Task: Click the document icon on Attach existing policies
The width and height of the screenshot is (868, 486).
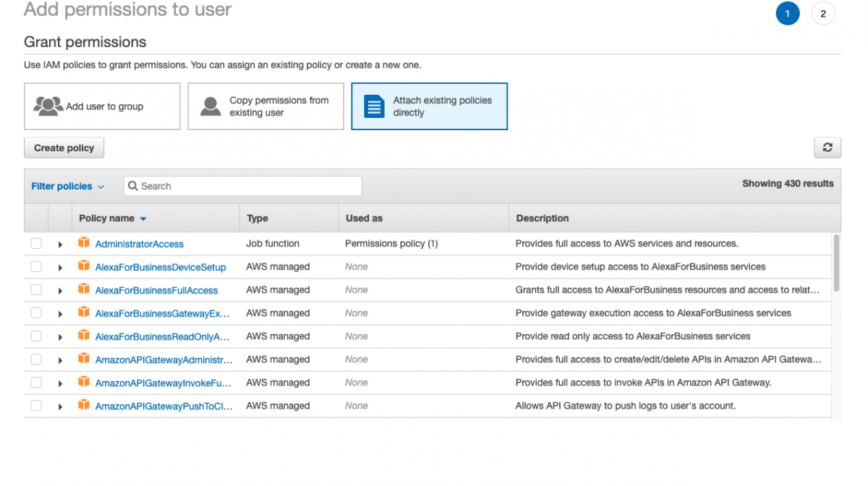Action: tap(373, 106)
